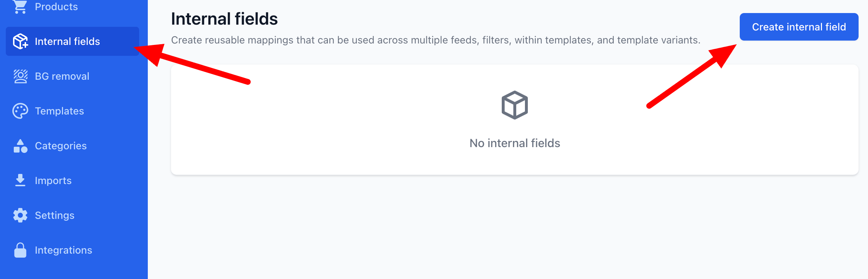The image size is (868, 279).
Task: Click the Categories shapes icon
Action: pyautogui.click(x=20, y=145)
